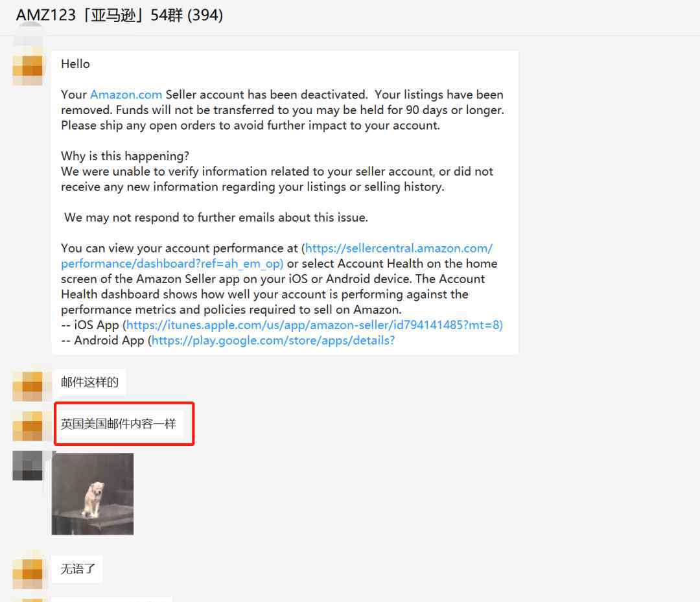Click the AMZ123 亚马逊 54群 chat title
700x602 pixels.
(x=119, y=15)
